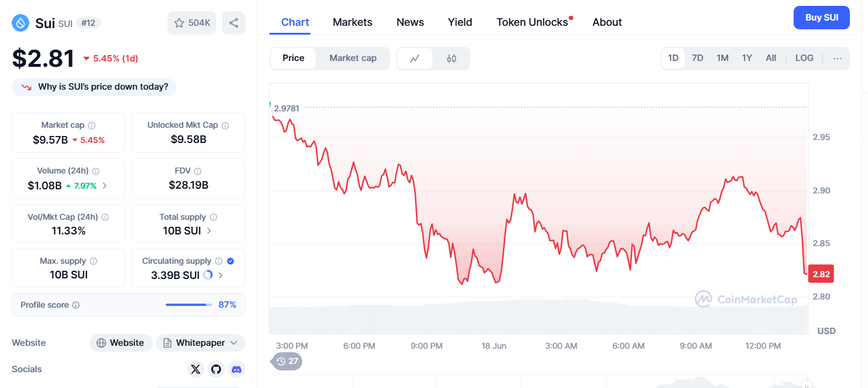This screenshot has height=388, width=868.
Task: Open the Token Unlocks tab
Action: [532, 22]
